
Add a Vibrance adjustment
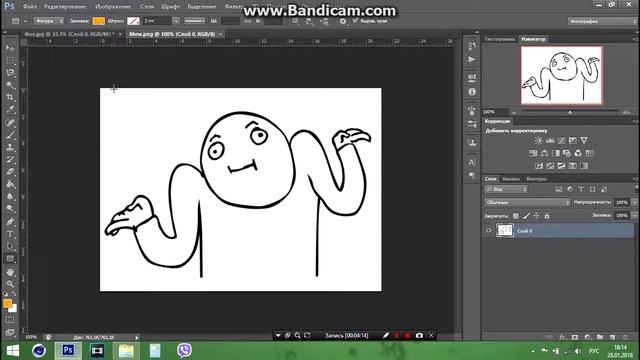pyautogui.click(x=584, y=140)
